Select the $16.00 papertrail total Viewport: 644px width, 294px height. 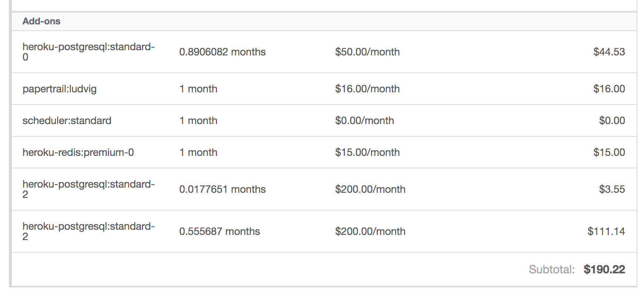(609, 89)
